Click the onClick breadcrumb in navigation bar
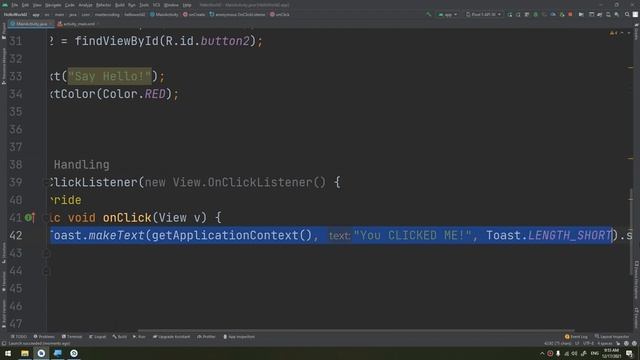 [280, 14]
